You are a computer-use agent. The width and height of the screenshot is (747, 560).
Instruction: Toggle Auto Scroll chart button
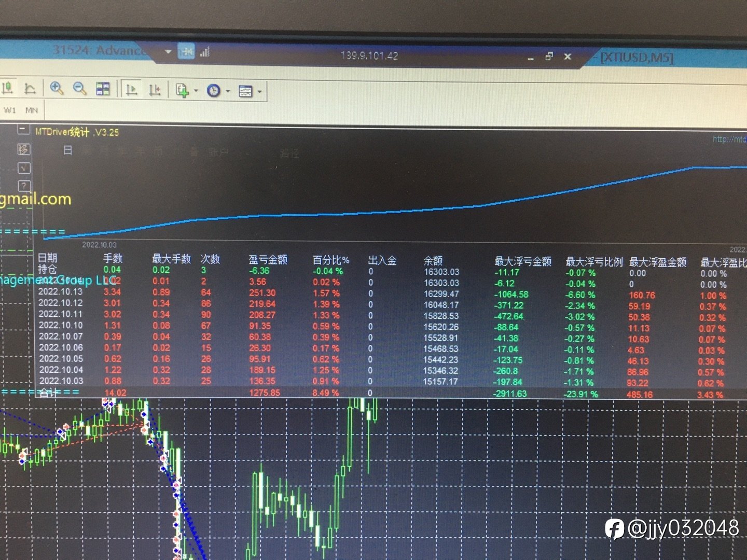(x=132, y=90)
